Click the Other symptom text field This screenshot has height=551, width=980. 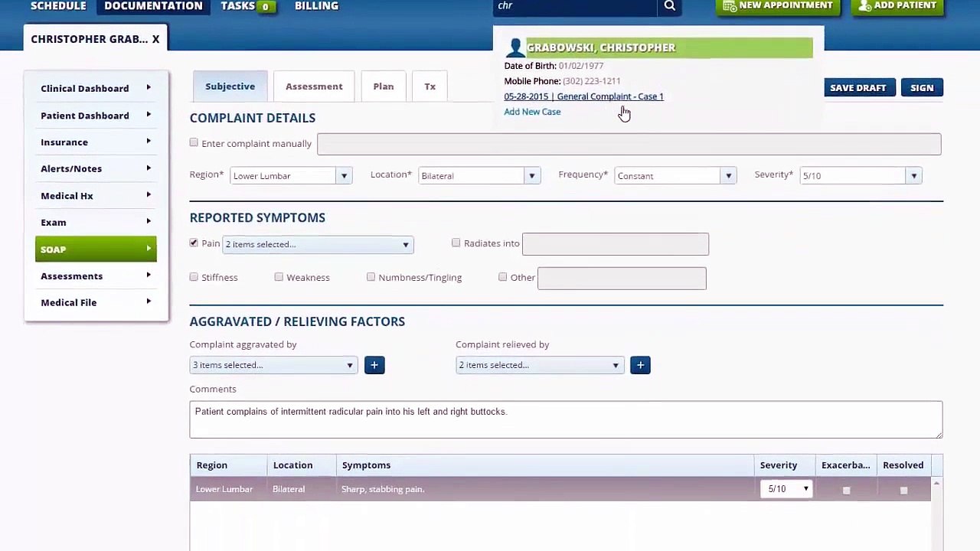[x=622, y=278]
